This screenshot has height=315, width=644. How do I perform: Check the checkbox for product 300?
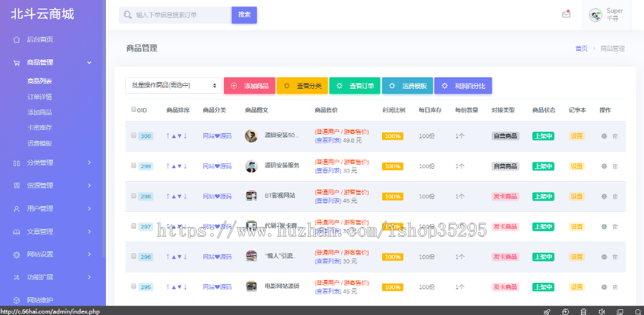pyautogui.click(x=134, y=135)
